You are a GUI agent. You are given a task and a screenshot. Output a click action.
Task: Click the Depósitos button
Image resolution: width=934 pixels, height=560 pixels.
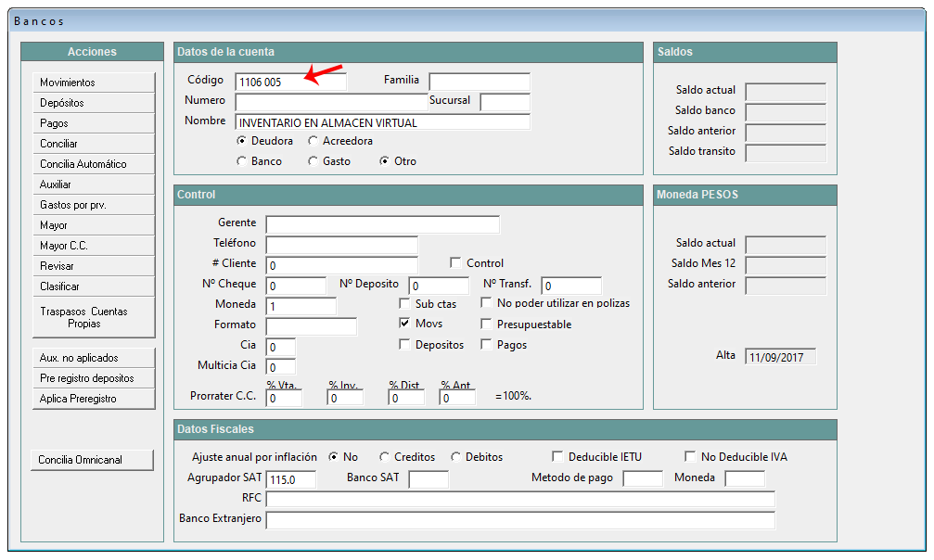94,103
